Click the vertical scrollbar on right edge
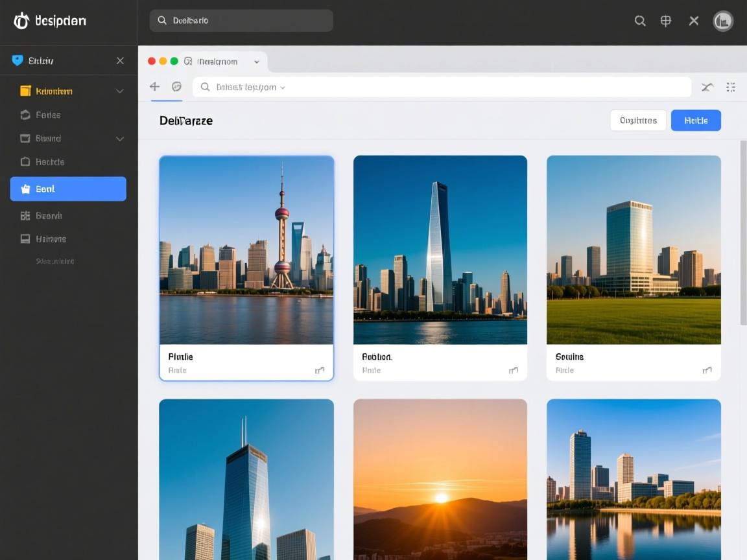The height and width of the screenshot is (560, 747). 743,233
